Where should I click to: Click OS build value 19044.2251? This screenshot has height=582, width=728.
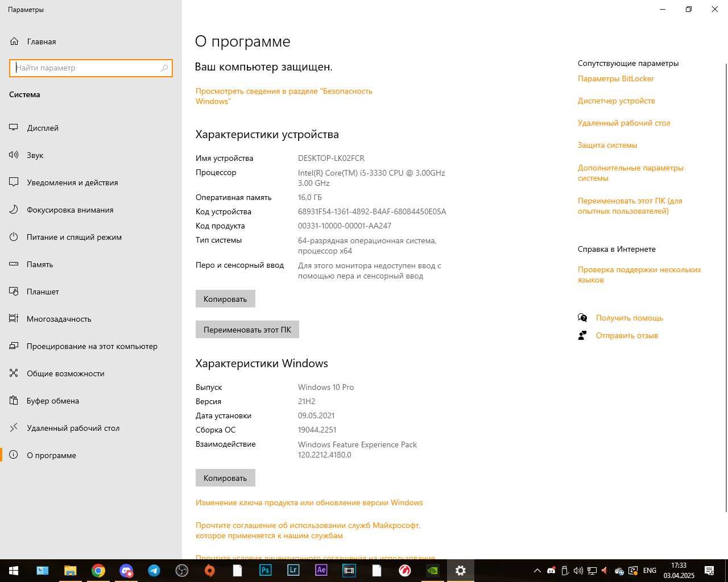click(x=317, y=430)
